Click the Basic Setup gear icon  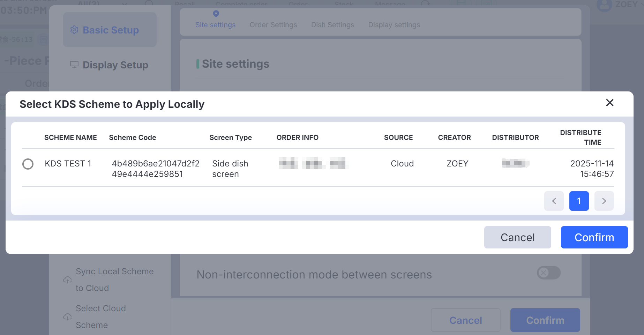tap(74, 30)
